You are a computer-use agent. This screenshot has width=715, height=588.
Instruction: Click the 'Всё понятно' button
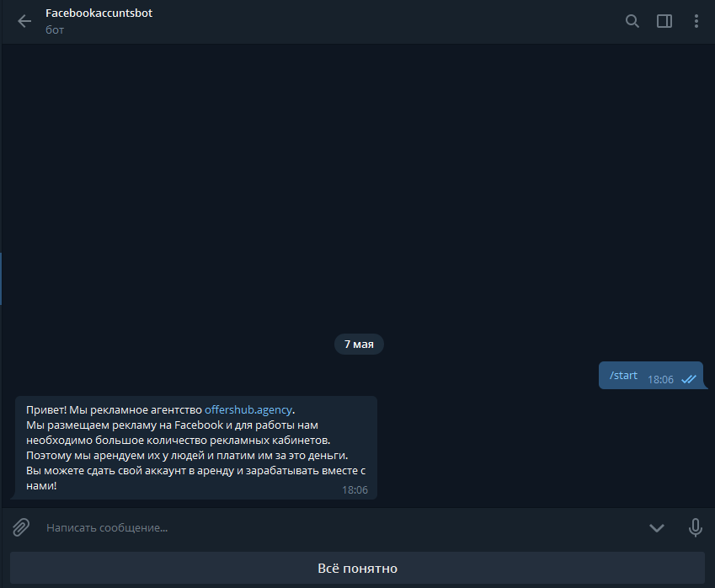pos(357,568)
